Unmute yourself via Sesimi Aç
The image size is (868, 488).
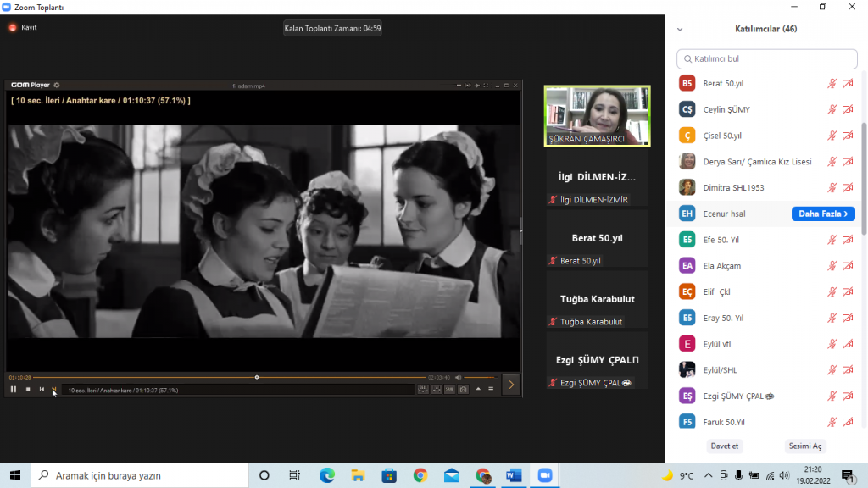[x=804, y=445]
